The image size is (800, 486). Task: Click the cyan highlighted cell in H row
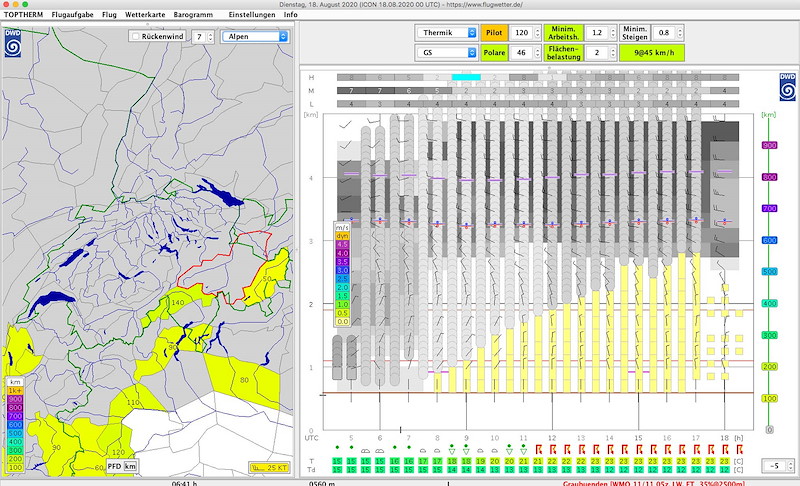click(x=466, y=78)
